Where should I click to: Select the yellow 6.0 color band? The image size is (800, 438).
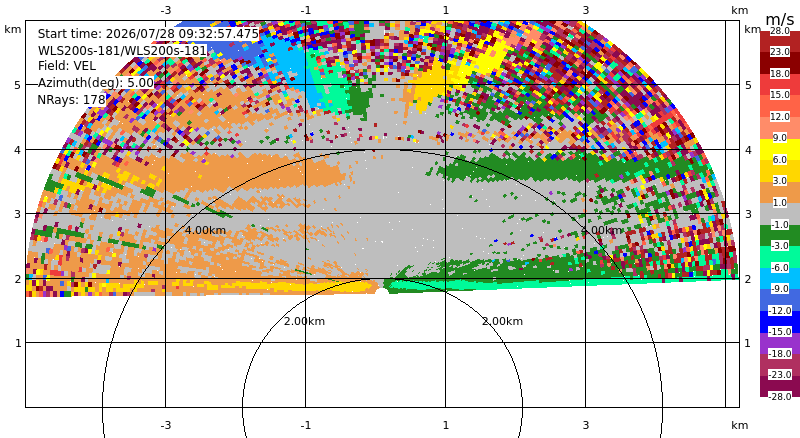pyautogui.click(x=780, y=150)
